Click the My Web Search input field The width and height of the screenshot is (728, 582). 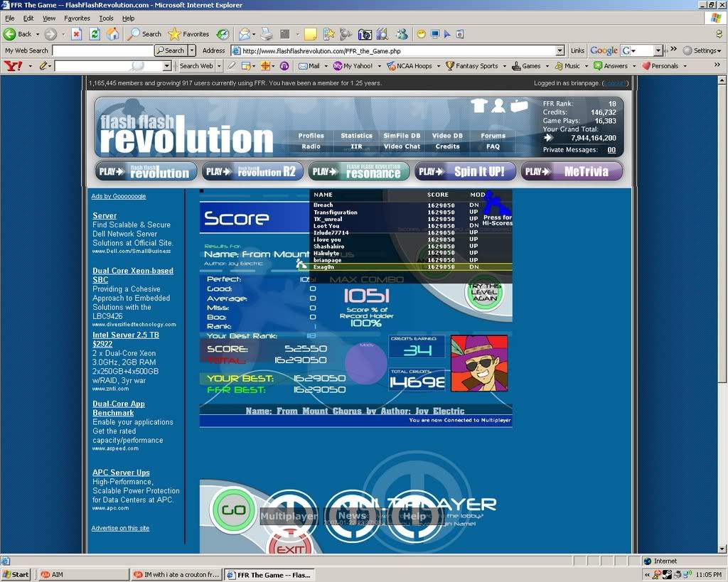(102, 50)
